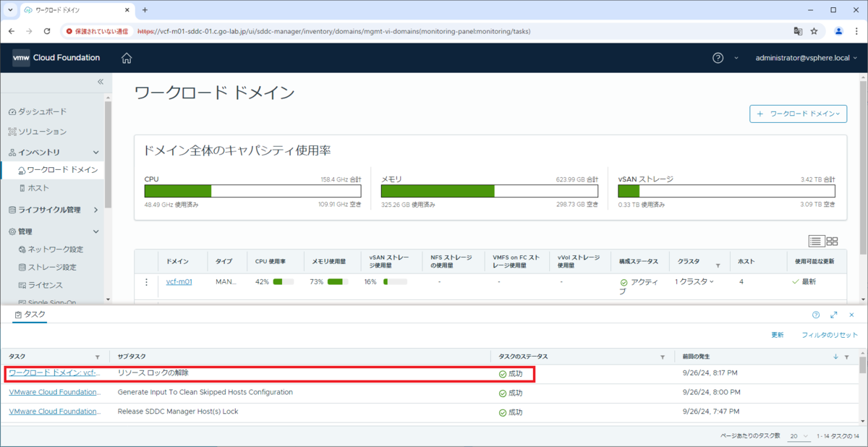868x447 pixels.
Task: Click the アクティブ status check icon
Action: point(624,282)
